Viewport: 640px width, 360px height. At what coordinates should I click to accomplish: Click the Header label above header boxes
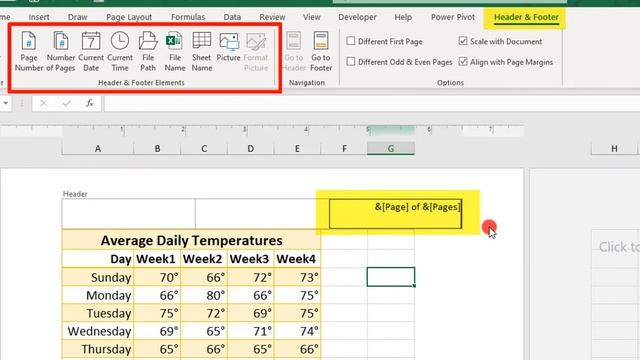click(75, 194)
